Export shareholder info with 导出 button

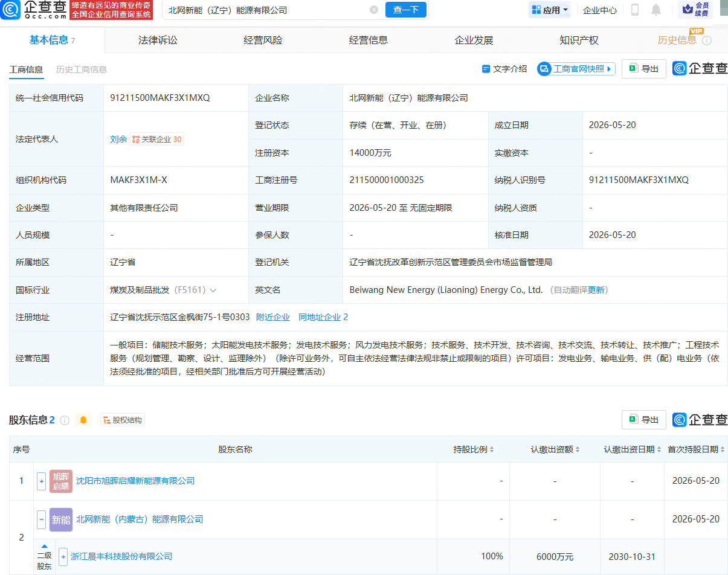pyautogui.click(x=644, y=420)
